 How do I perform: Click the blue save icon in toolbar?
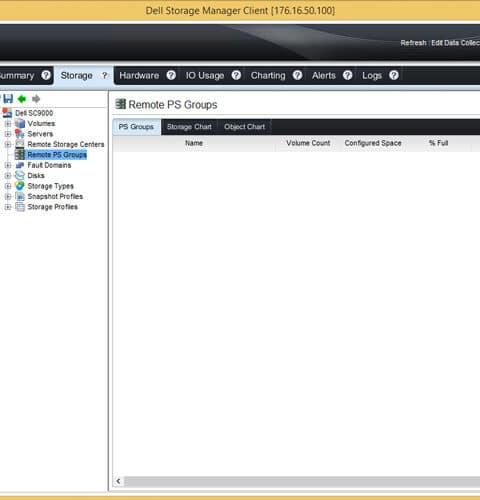(8, 99)
